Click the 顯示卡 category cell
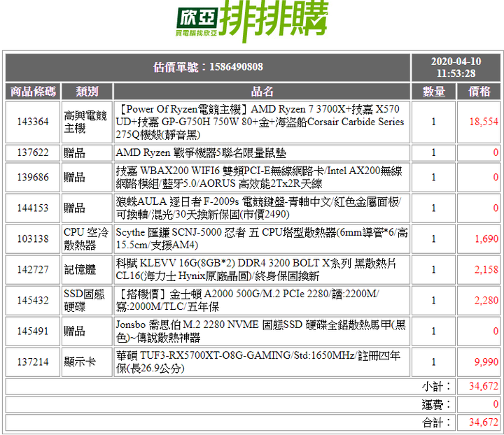Screen dimensions: 504x435 [x=87, y=362]
